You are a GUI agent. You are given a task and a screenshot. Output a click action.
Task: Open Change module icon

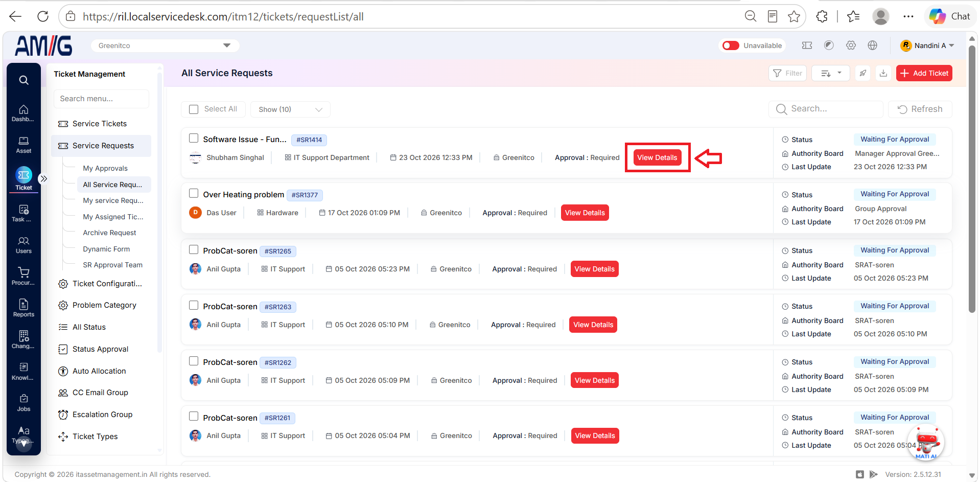(x=24, y=340)
